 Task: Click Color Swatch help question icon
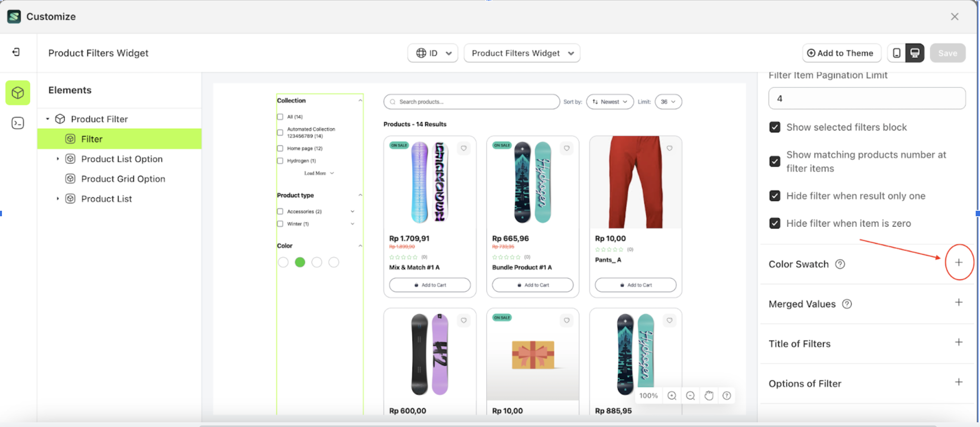tap(840, 265)
